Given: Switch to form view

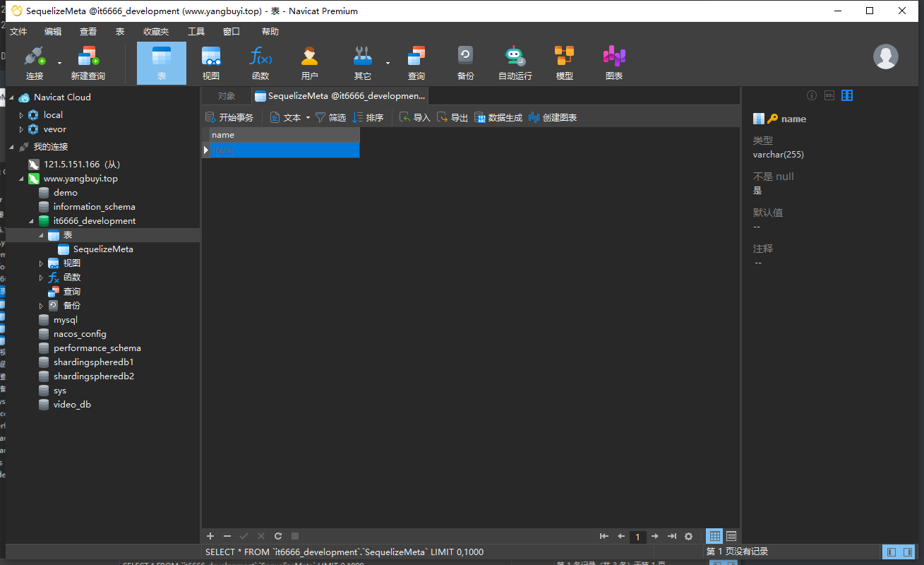Looking at the screenshot, I should (x=731, y=537).
